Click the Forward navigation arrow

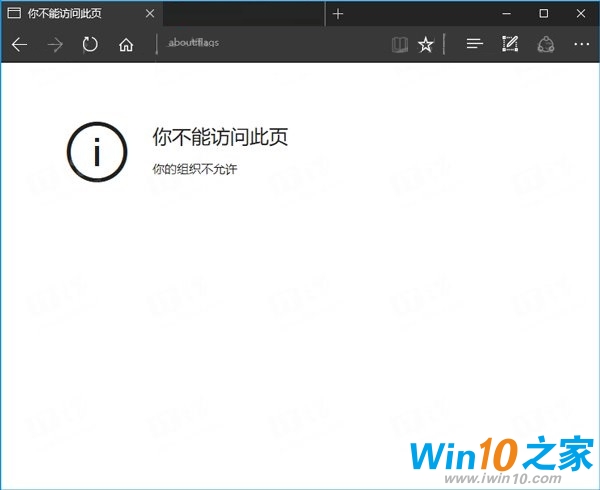point(55,44)
